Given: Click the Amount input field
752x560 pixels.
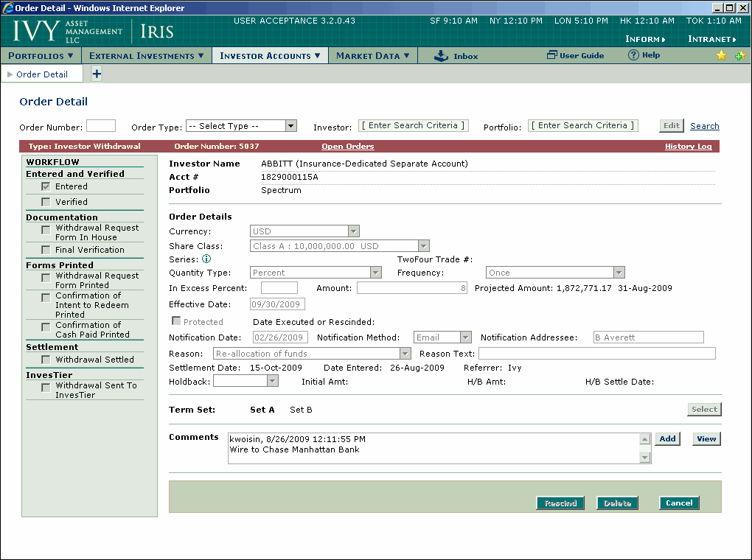Looking at the screenshot, I should (x=412, y=287).
